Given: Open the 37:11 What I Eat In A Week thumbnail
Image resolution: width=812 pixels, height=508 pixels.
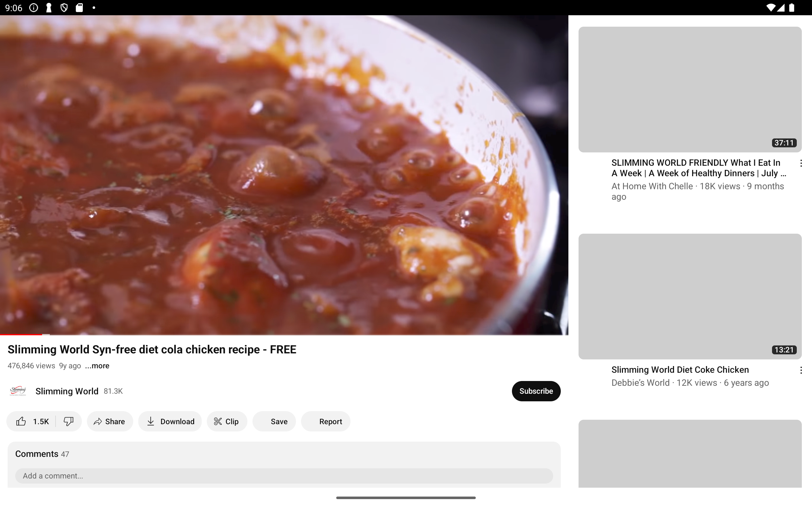Looking at the screenshot, I should [x=690, y=89].
